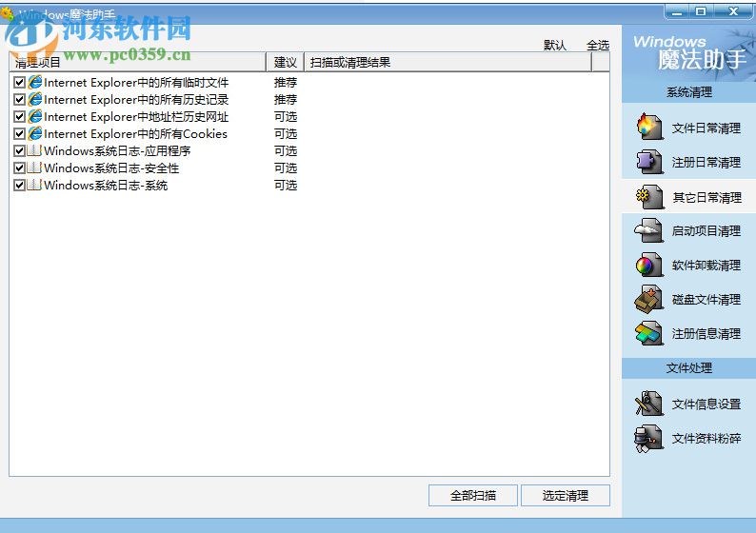Click IE icon for 地址栏历史网址 row
The height and width of the screenshot is (533, 756).
click(x=34, y=116)
